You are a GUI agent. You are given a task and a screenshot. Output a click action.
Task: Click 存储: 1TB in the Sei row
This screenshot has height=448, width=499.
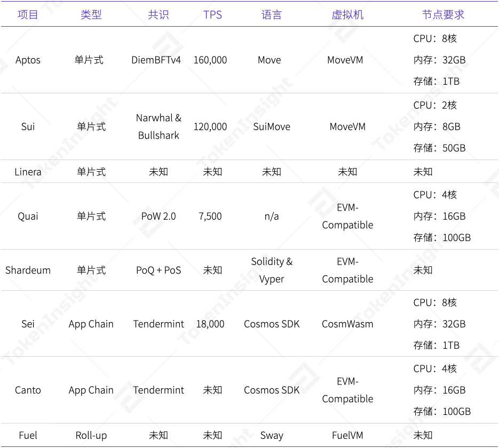click(436, 345)
